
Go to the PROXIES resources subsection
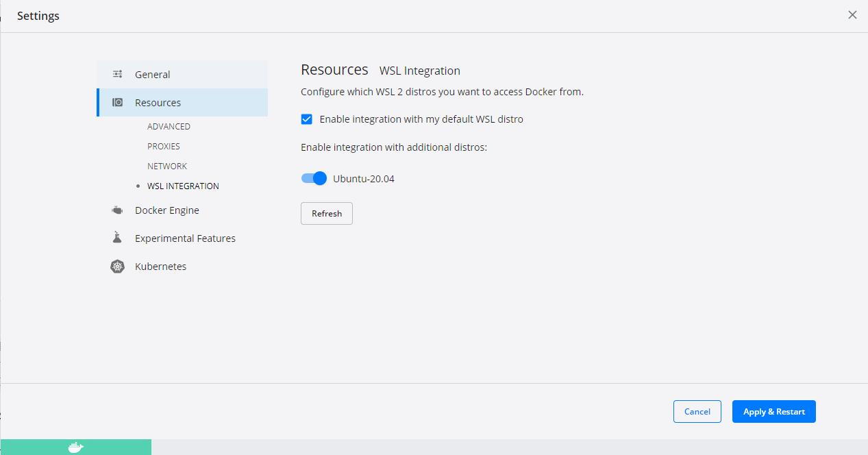point(164,147)
